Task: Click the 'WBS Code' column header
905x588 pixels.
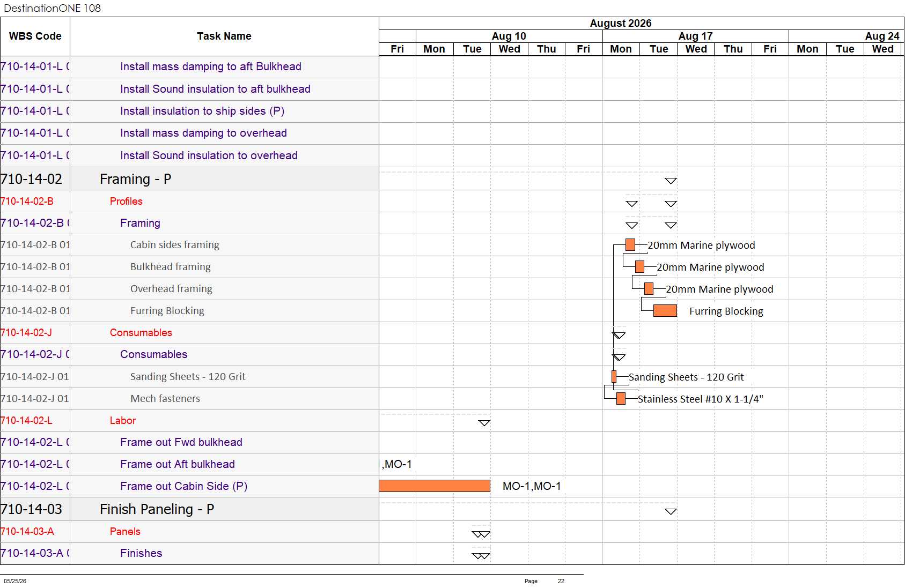Action: tap(35, 36)
